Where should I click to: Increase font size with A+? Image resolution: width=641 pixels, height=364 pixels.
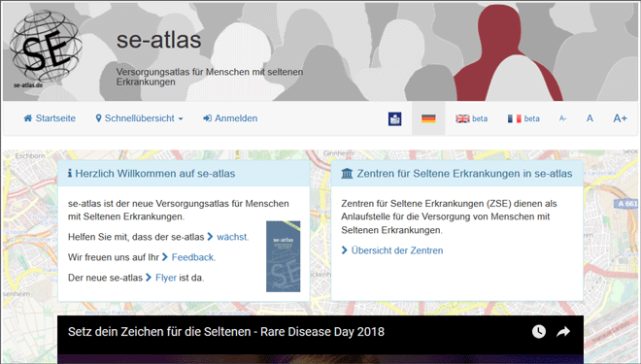click(x=620, y=118)
